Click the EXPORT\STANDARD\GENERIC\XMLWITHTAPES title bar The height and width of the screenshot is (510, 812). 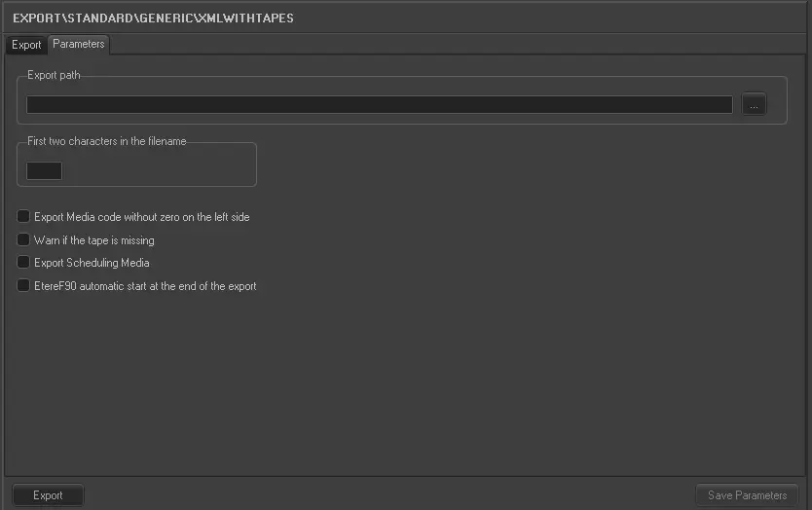coord(153,18)
